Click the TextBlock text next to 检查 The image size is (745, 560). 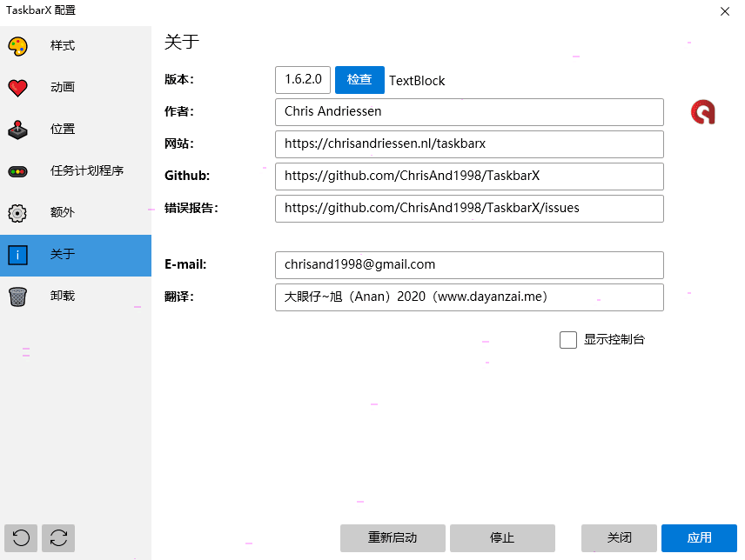[x=417, y=81]
